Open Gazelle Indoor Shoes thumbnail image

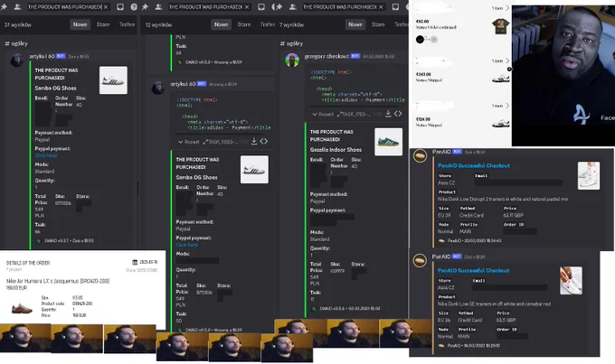tap(388, 142)
